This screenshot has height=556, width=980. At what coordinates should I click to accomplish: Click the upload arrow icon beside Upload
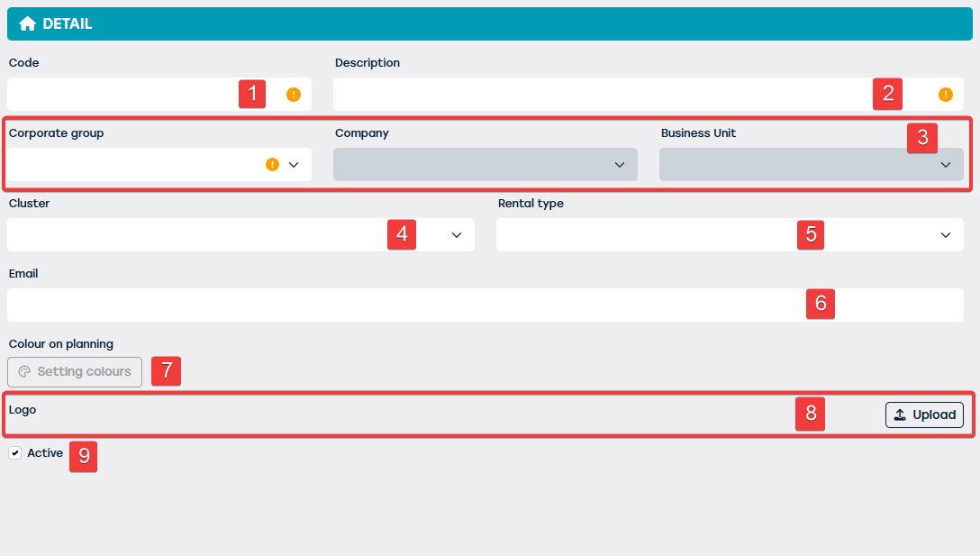tap(900, 415)
